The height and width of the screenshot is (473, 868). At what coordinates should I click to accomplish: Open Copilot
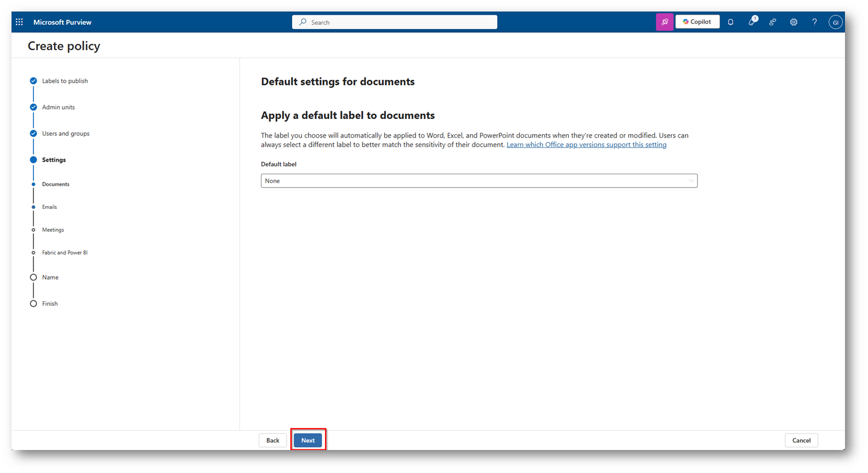[x=697, y=22]
